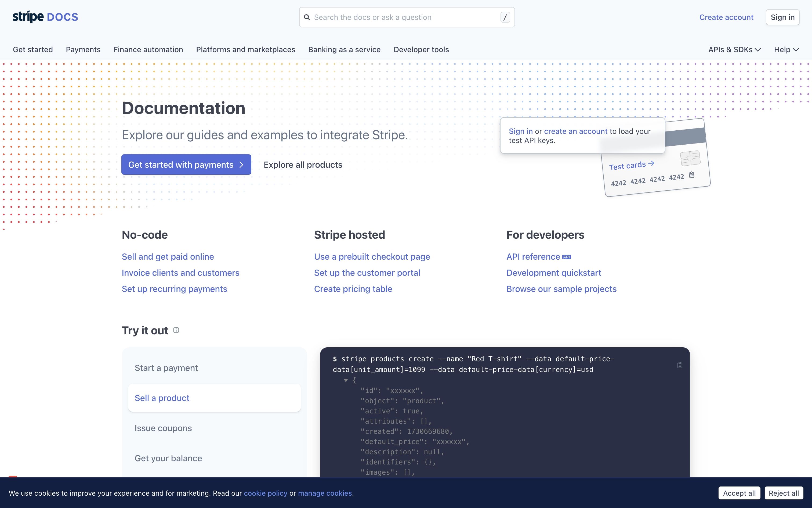Click the slash shortcut key badge
This screenshot has height=508, width=812.
tap(505, 17)
